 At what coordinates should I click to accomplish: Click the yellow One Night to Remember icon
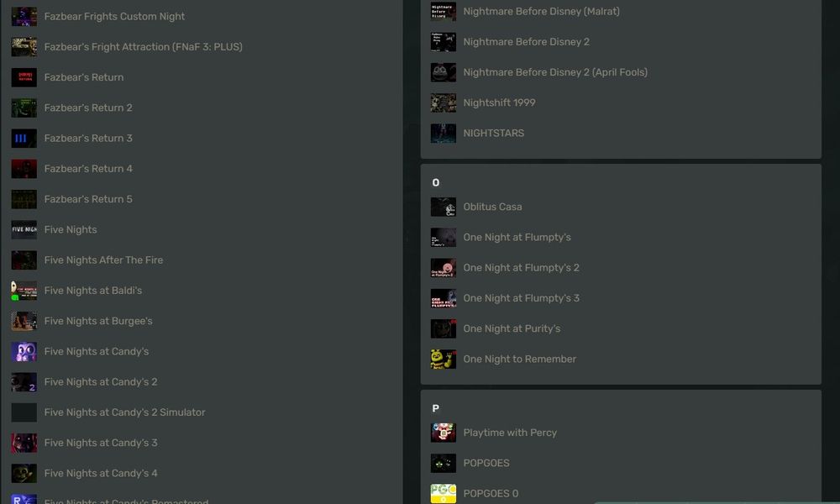click(x=443, y=360)
